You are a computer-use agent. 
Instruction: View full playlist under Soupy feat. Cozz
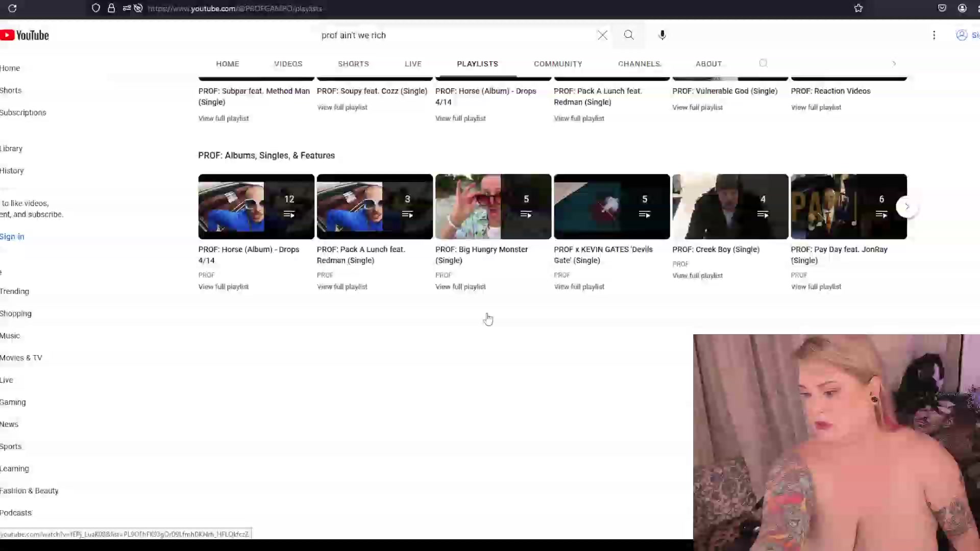pyautogui.click(x=342, y=107)
